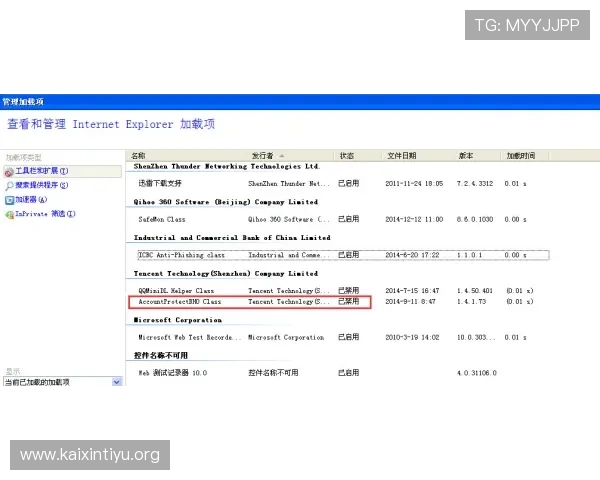Screen dimensions: 600x480
Task: Sort by the 加载时间 column header
Action: (521, 156)
